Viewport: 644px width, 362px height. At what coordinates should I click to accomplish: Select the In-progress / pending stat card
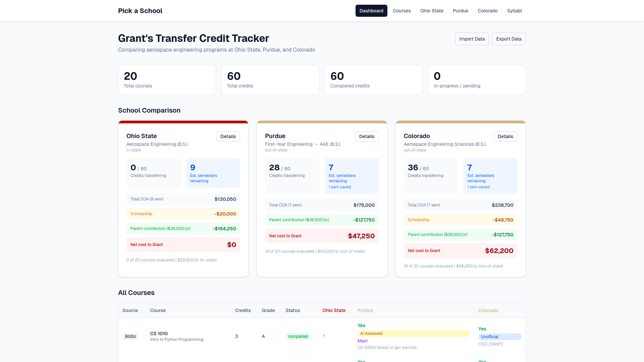[x=477, y=80]
